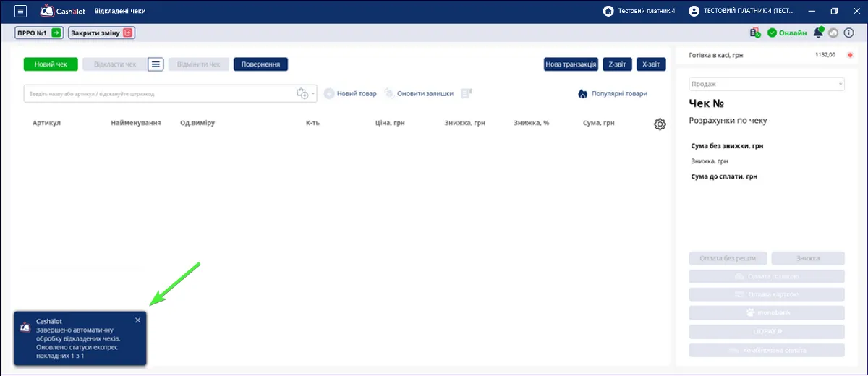Restore the application window
Image resolution: width=868 pixels, height=376 pixels.
[834, 11]
